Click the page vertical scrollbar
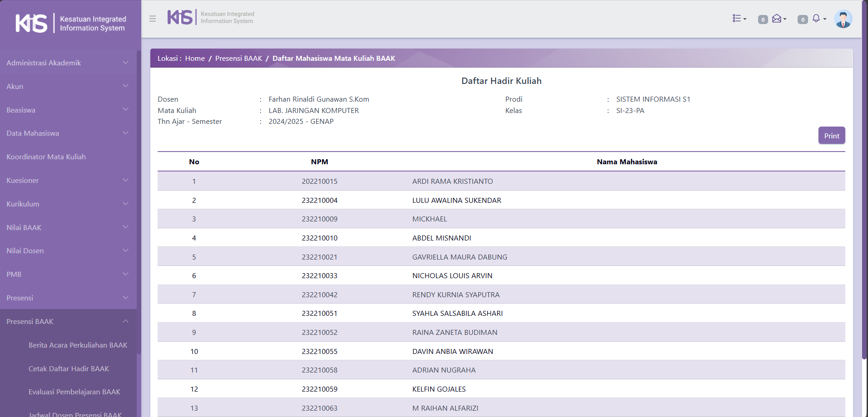 (x=864, y=182)
